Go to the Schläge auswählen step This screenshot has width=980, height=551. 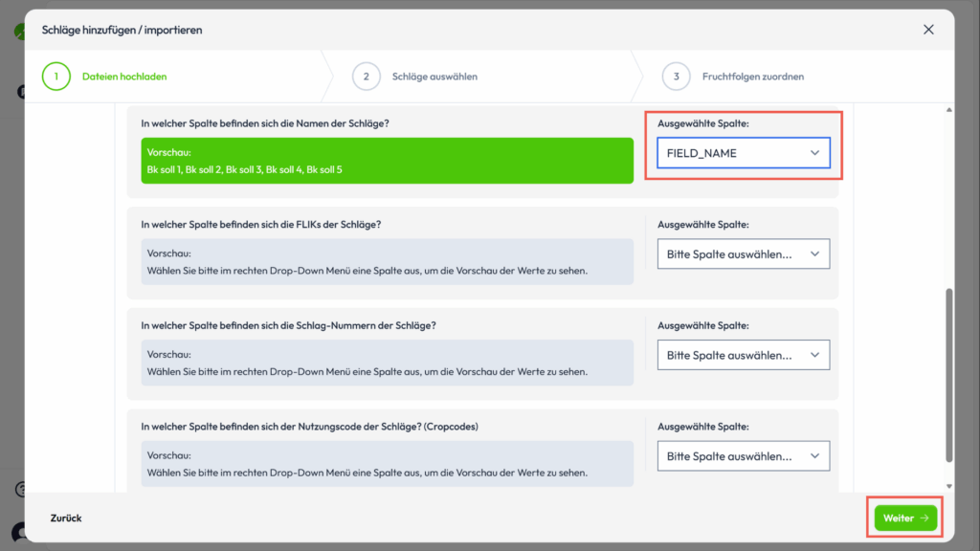434,77
